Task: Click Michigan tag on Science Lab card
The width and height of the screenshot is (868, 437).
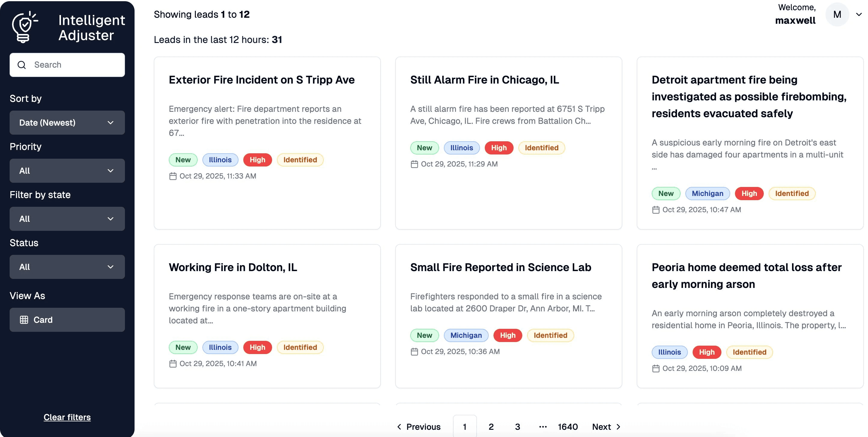Action: 466,335
